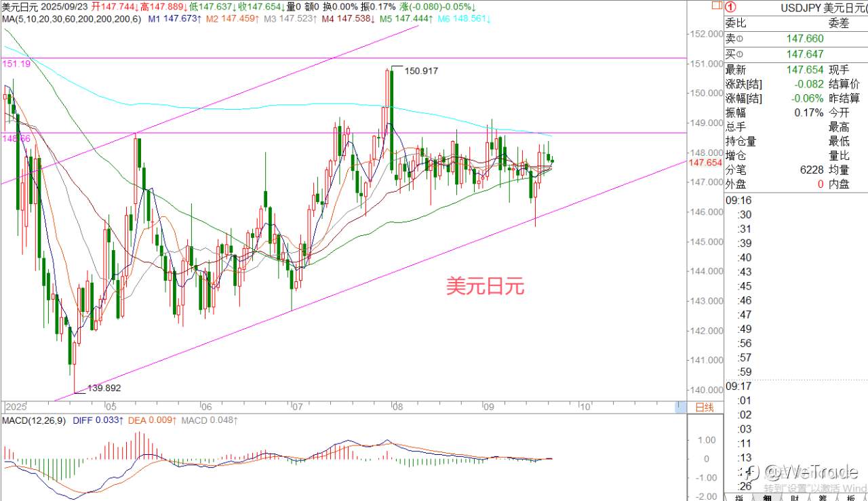868x501 pixels.
Task: Open the 指 tab at bottom right
Action: (741, 497)
